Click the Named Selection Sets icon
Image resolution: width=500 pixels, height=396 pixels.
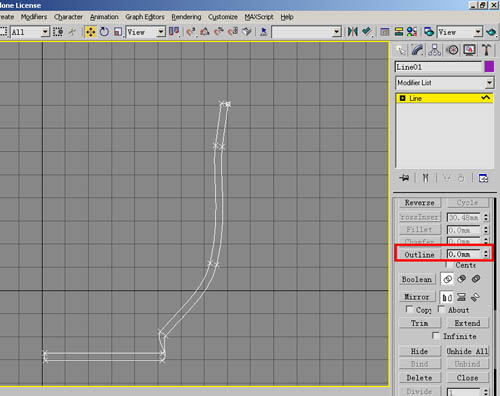point(264,32)
